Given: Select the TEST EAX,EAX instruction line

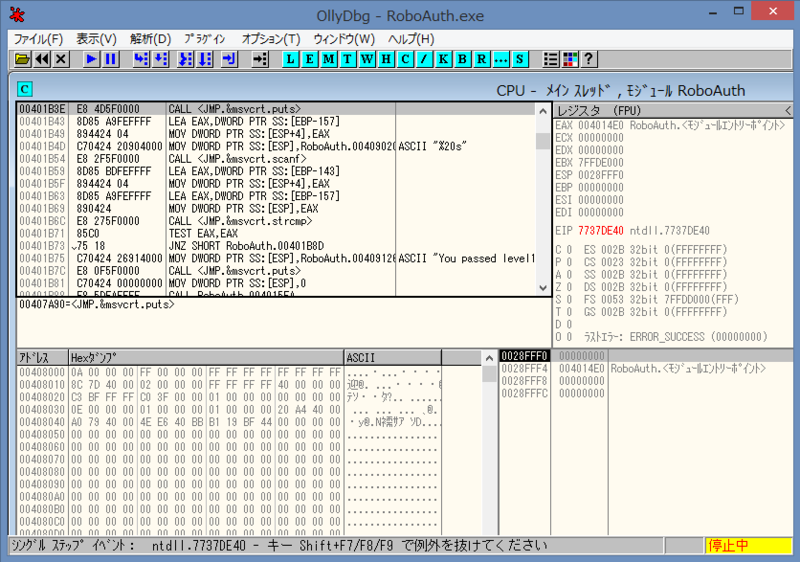Looking at the screenshot, I should click(x=276, y=234).
